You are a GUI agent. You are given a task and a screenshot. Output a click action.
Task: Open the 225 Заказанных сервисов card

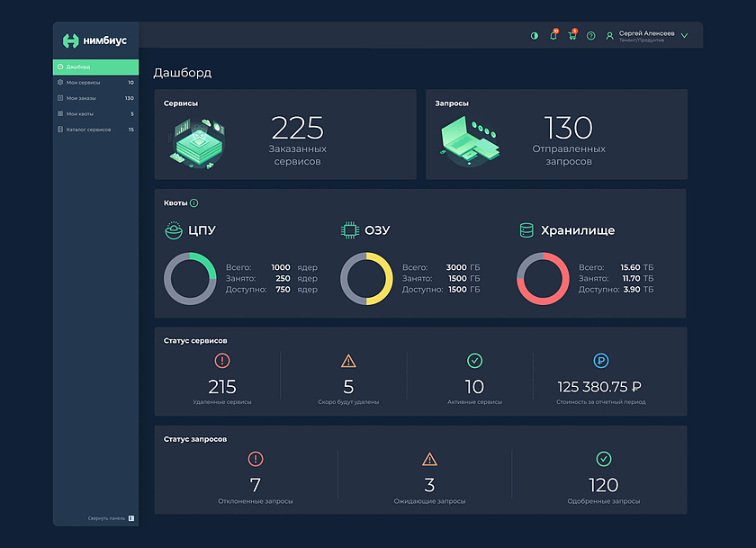[285, 134]
